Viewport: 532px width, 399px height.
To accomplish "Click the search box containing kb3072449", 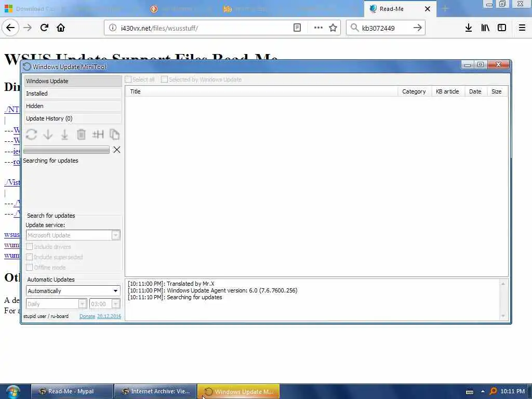I will (385, 28).
